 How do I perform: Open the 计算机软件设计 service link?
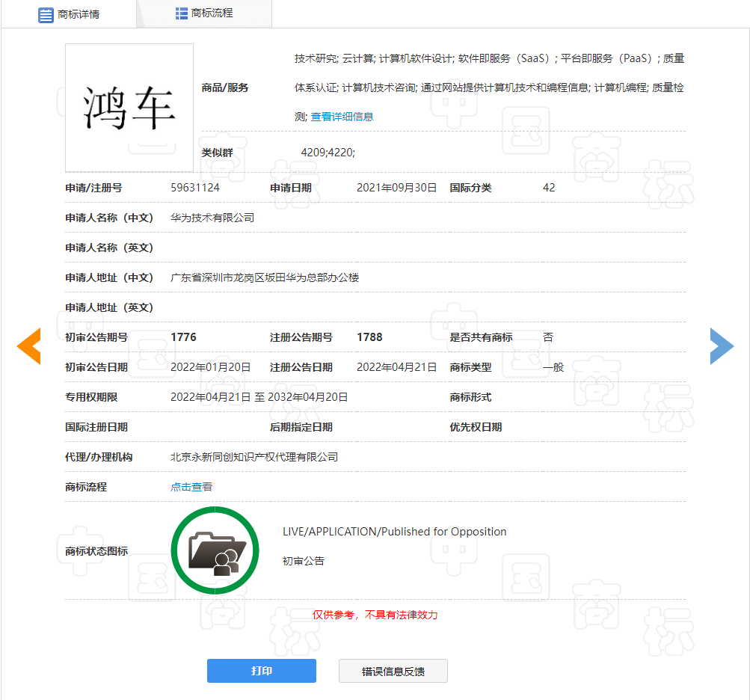(x=413, y=58)
